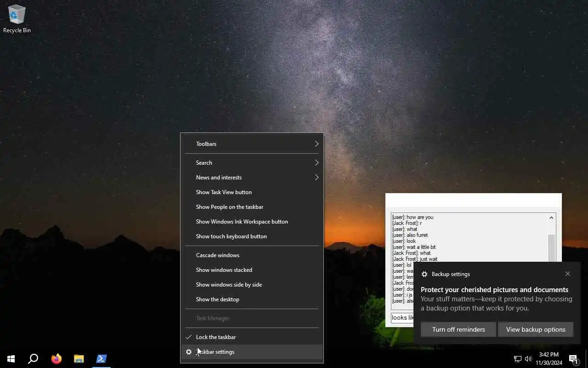The image size is (588, 368).
Task: Click the gear icon in Backup settings header
Action: click(424, 274)
